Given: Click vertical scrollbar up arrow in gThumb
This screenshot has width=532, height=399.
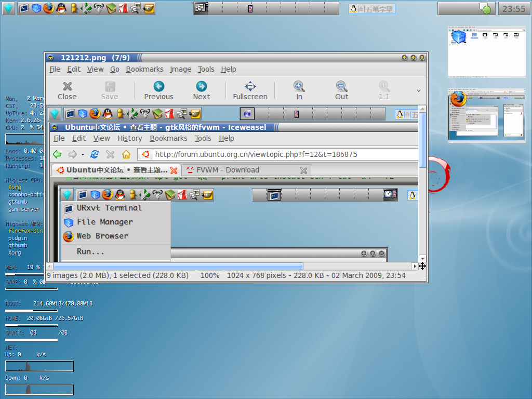Looking at the screenshot, I should pos(422,109).
